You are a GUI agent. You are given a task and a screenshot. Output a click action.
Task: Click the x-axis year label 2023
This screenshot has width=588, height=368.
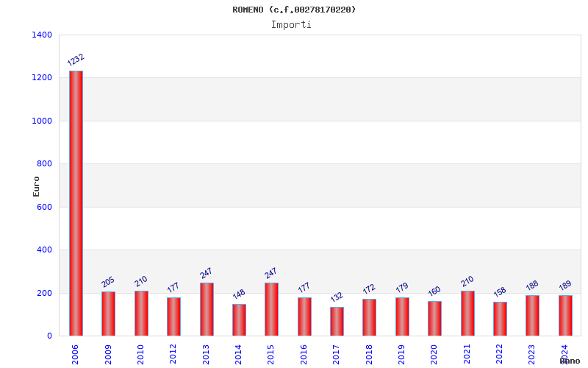coord(531,355)
